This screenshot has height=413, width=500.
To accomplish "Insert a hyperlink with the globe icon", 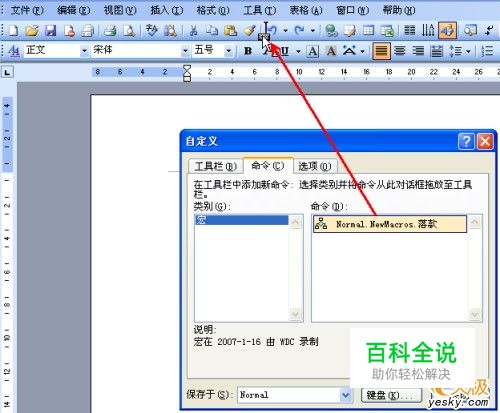I will pyautogui.click(x=331, y=31).
